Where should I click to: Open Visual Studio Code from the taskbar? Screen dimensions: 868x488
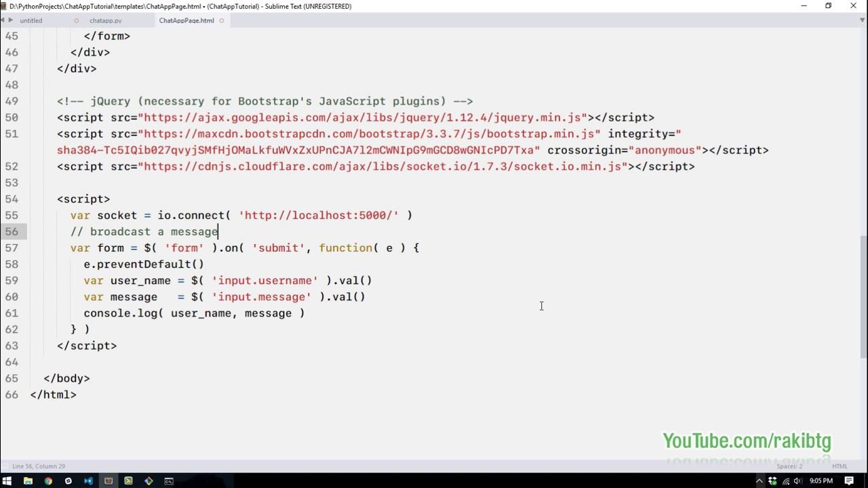[88, 481]
